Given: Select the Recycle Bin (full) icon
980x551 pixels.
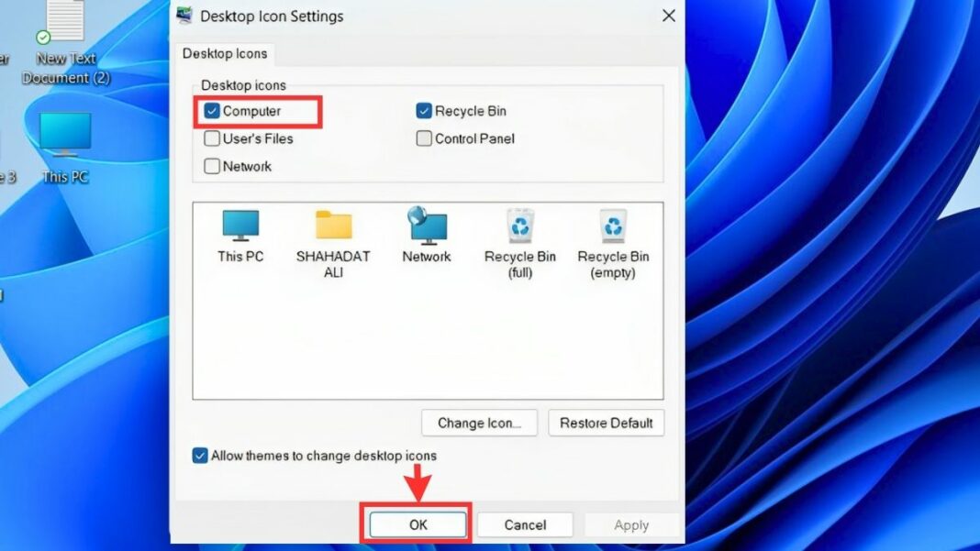Looking at the screenshot, I should pyautogui.click(x=520, y=244).
